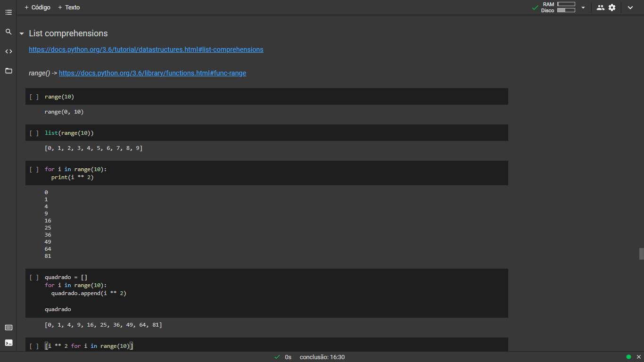Image resolution: width=644 pixels, height=362 pixels.
Task: Click the print(i ** 2) code line
Action: 73,177
